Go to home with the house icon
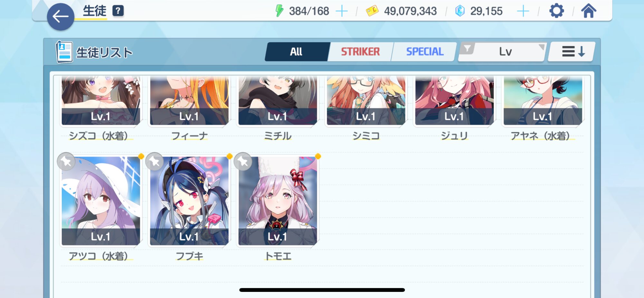Viewport: 644px width, 298px height. point(589,11)
